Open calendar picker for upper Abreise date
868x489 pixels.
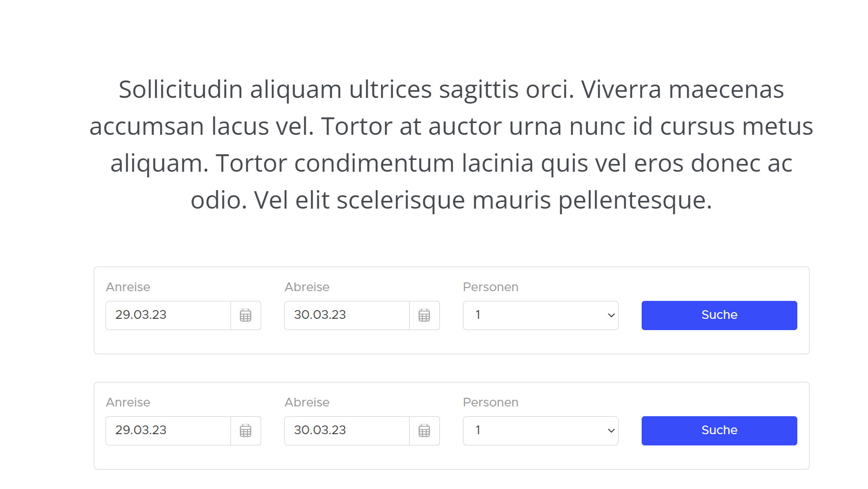click(x=424, y=315)
